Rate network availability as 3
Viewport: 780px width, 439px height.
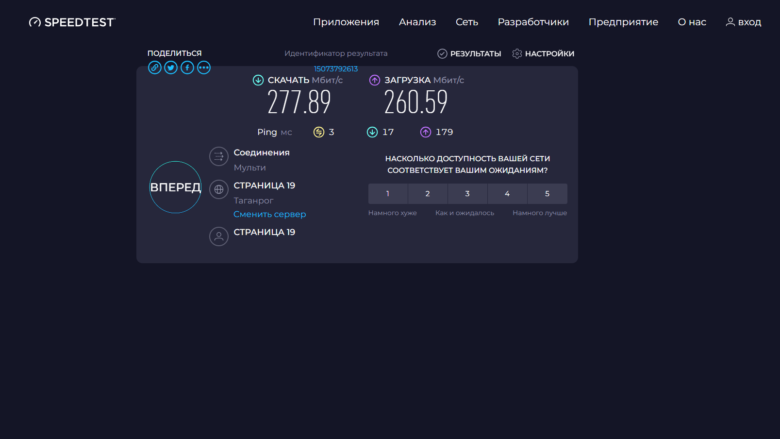click(467, 194)
